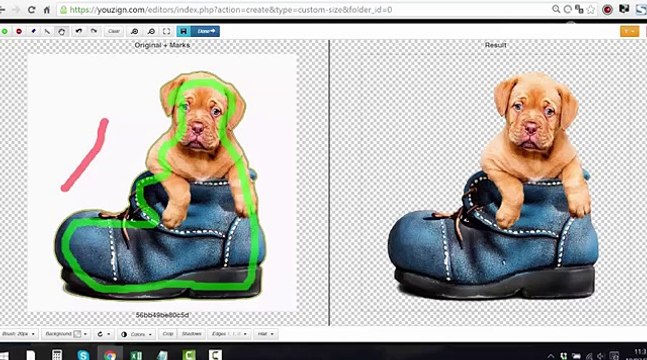This screenshot has width=647, height=360.
Task: Open Calculator from the taskbar
Action: [x=57, y=354]
